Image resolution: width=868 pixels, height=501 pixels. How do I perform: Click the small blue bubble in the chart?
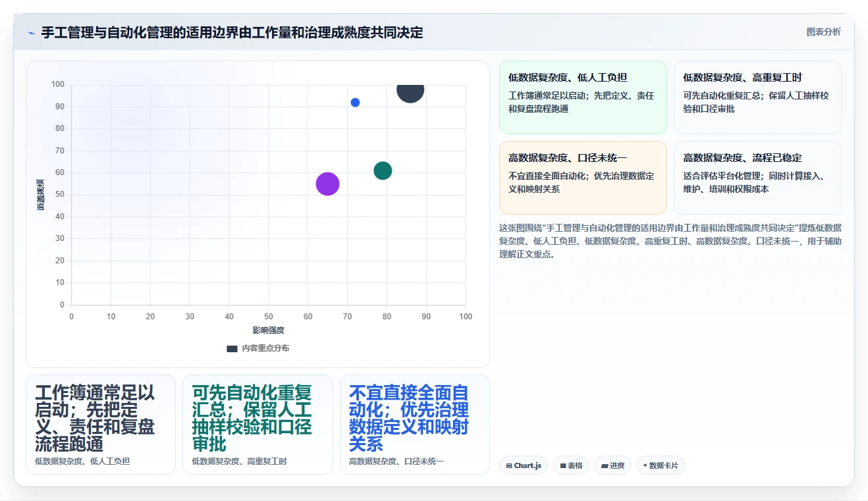pos(355,103)
